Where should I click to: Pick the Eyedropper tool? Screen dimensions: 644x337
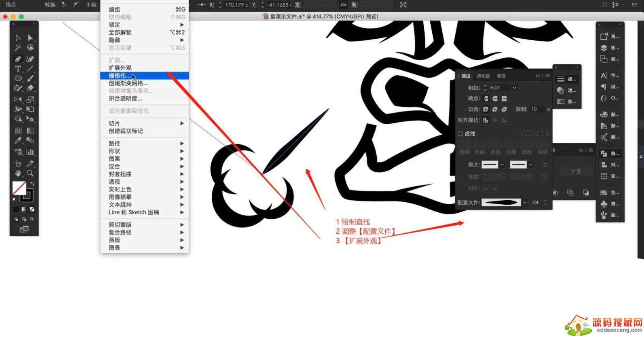coord(18,140)
